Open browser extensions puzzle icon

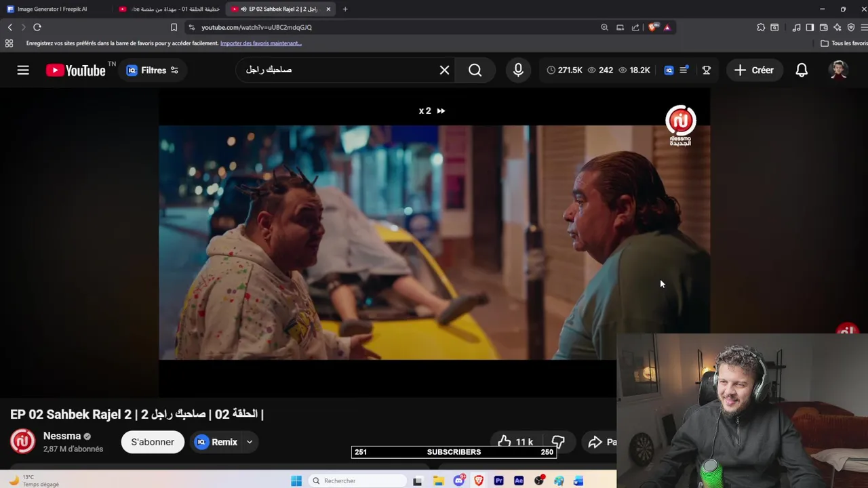(x=761, y=27)
